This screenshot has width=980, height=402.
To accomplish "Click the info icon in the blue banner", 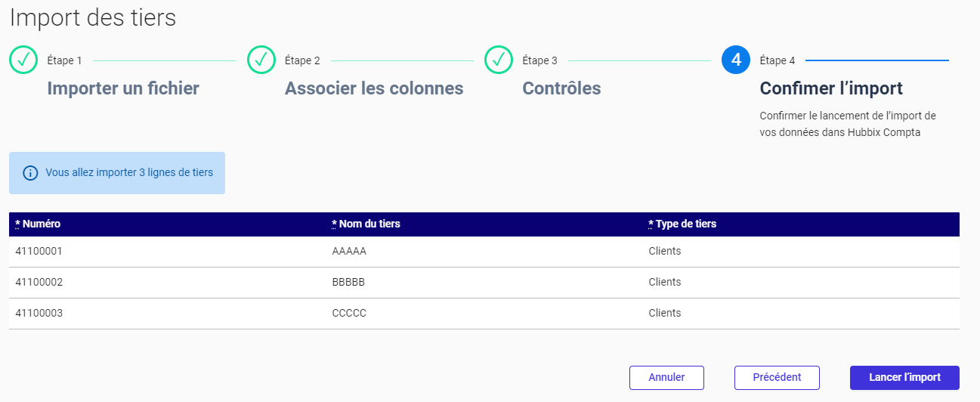I will click(30, 173).
